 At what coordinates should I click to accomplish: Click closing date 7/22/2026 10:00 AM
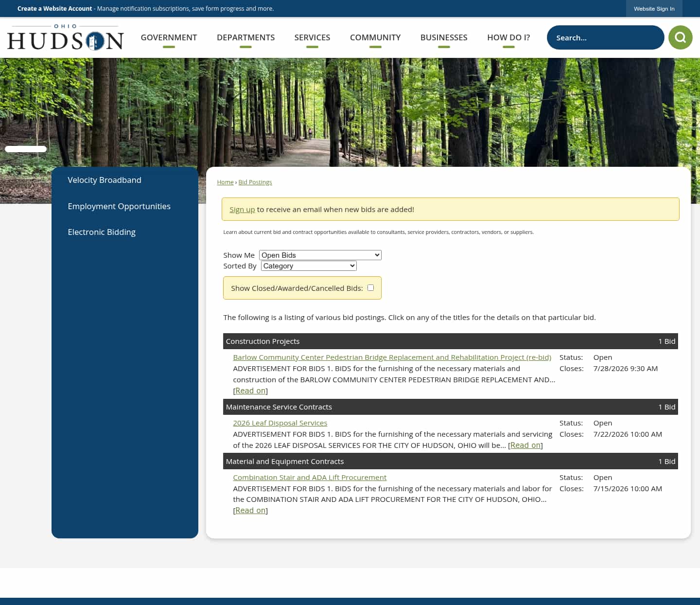628,434
